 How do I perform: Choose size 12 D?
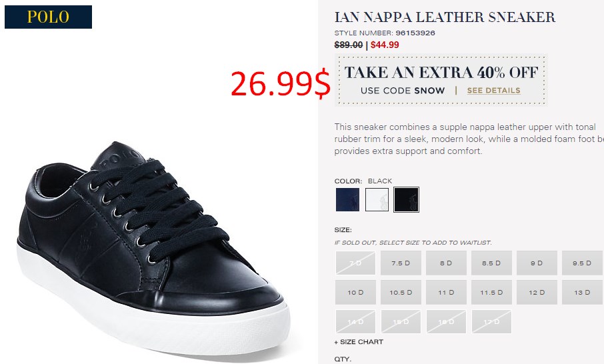pos(537,293)
